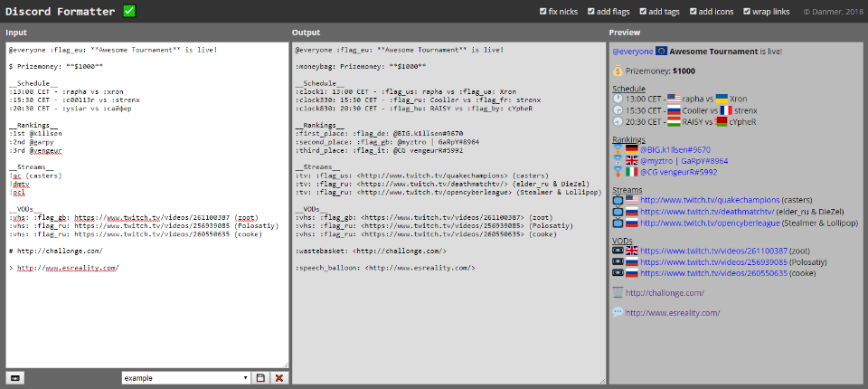
Task: Click the VHS tape icon button below Input
Action: coord(15,377)
